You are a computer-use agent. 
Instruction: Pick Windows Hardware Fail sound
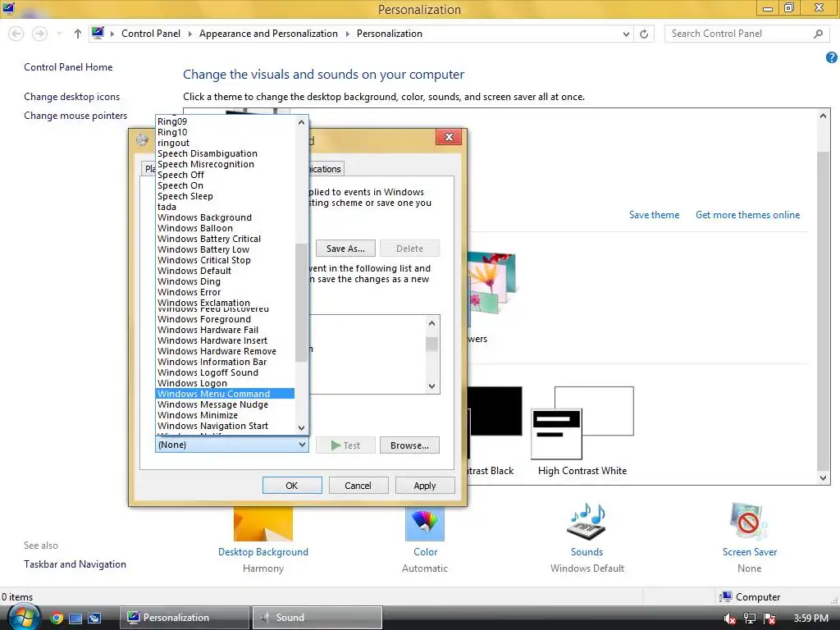[225, 330]
